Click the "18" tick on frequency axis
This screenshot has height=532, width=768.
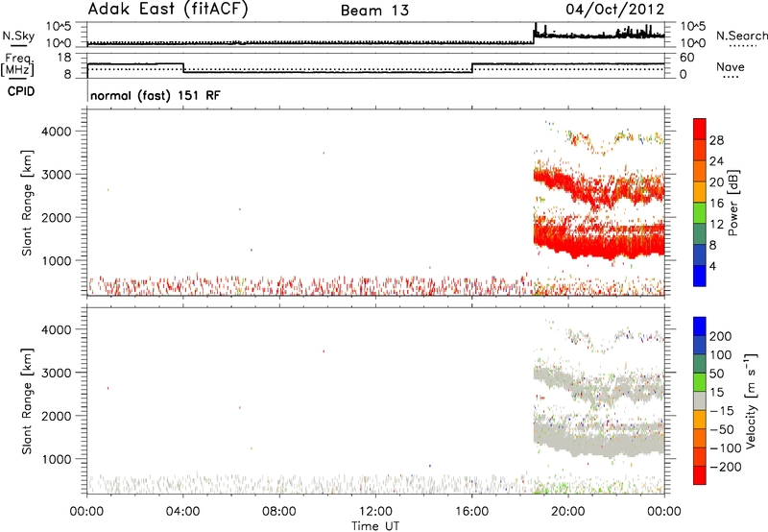[64, 58]
